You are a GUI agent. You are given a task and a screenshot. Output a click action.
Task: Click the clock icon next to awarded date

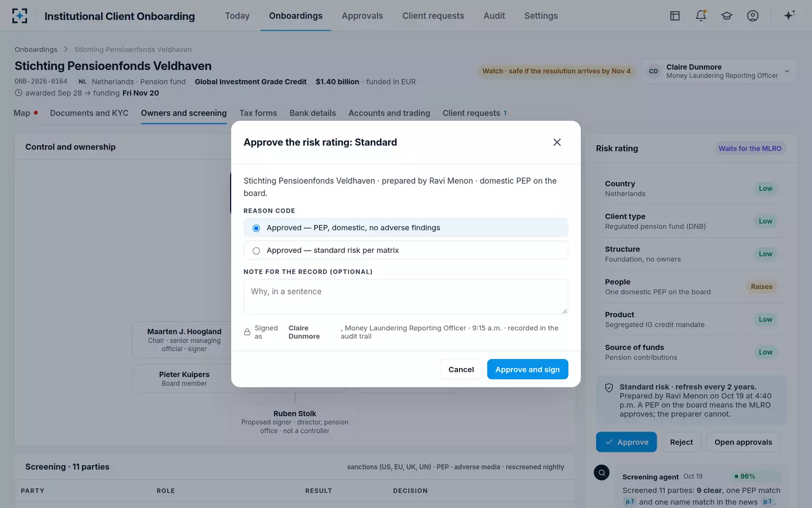click(x=19, y=93)
